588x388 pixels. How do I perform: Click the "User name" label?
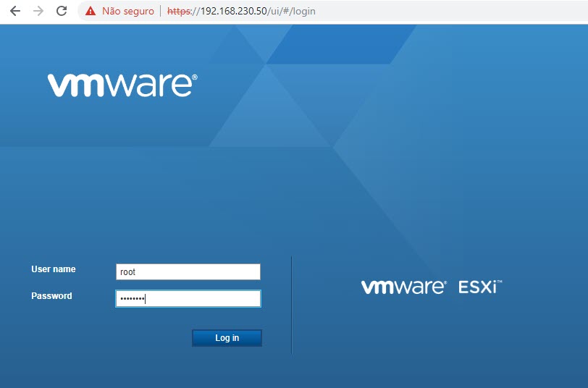tap(53, 269)
